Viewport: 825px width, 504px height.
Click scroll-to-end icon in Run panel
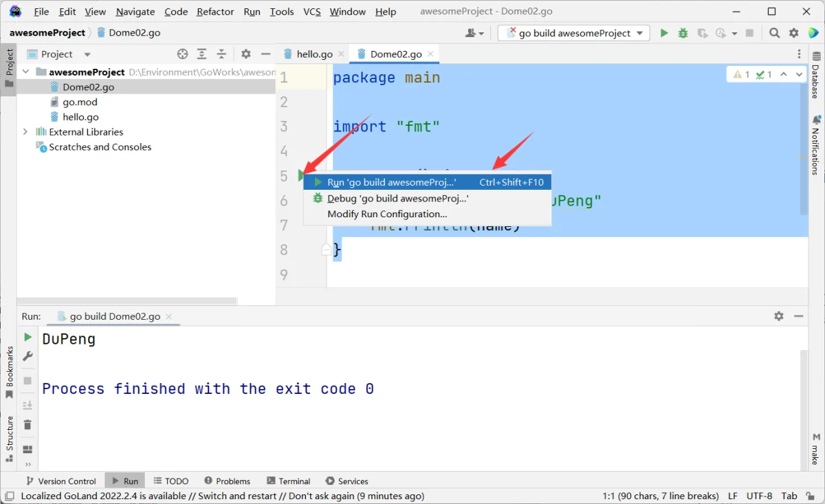coord(27,405)
